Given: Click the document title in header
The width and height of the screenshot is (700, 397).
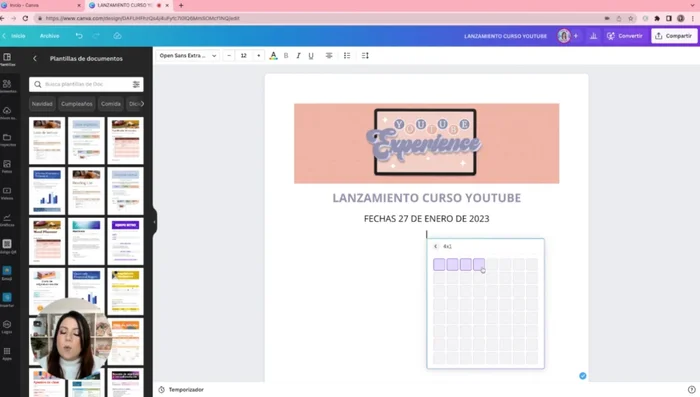Looking at the screenshot, I should [x=505, y=36].
